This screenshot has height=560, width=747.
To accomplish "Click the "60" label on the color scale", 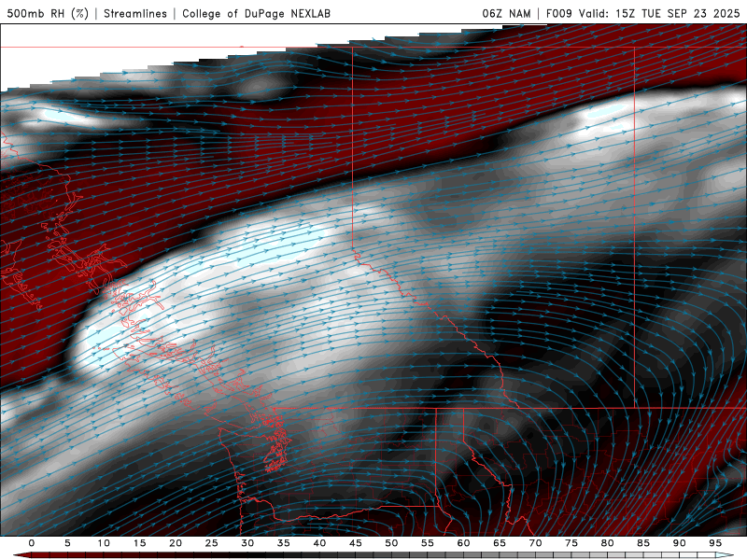I will click(x=463, y=543).
